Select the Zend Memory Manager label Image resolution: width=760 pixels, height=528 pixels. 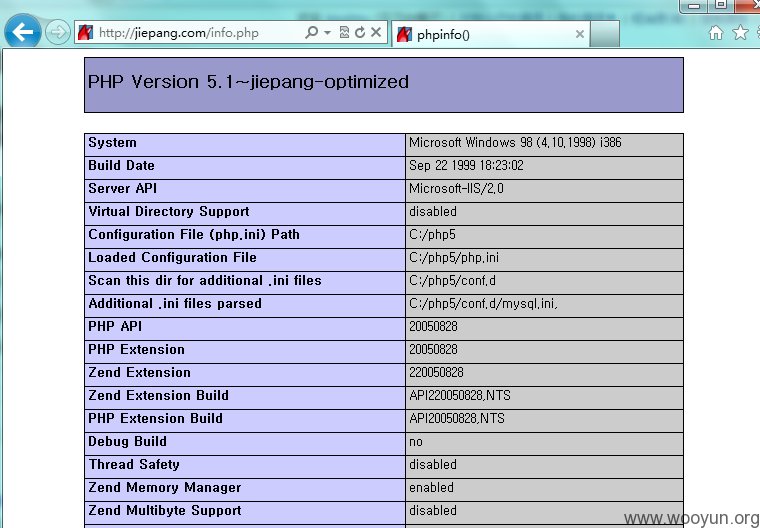pyautogui.click(x=165, y=487)
